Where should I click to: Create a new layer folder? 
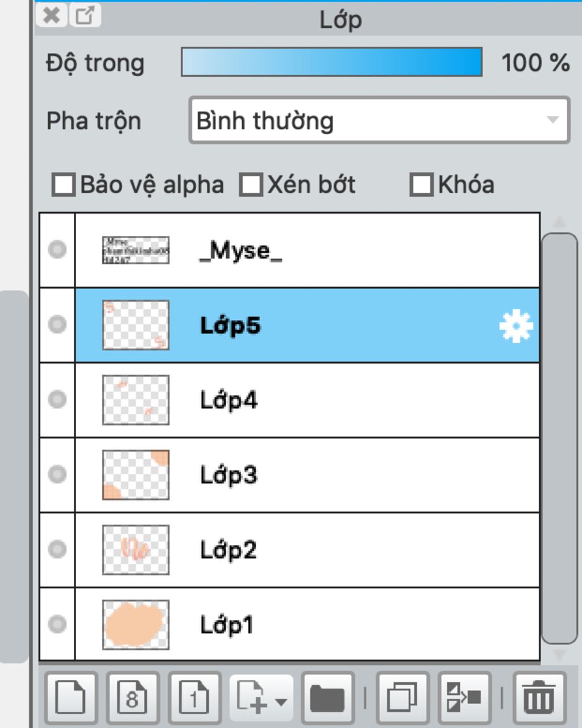coord(327,697)
